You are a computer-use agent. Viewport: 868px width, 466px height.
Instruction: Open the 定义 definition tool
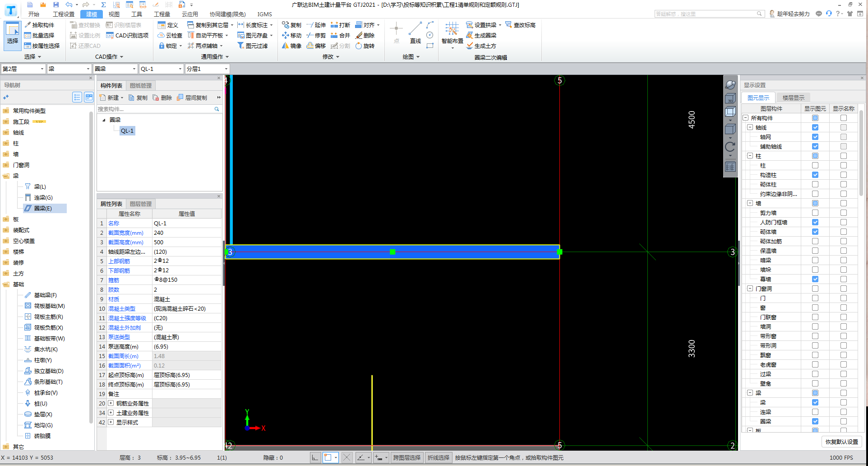click(168, 25)
